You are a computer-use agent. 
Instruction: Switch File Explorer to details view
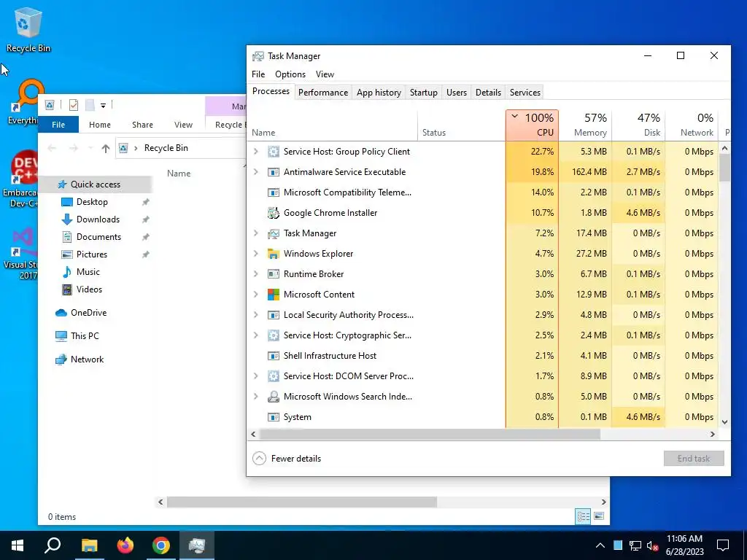583,516
